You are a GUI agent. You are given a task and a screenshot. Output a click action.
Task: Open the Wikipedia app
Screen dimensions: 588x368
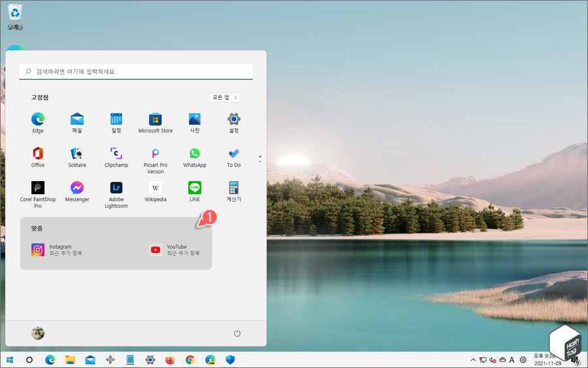pos(155,192)
